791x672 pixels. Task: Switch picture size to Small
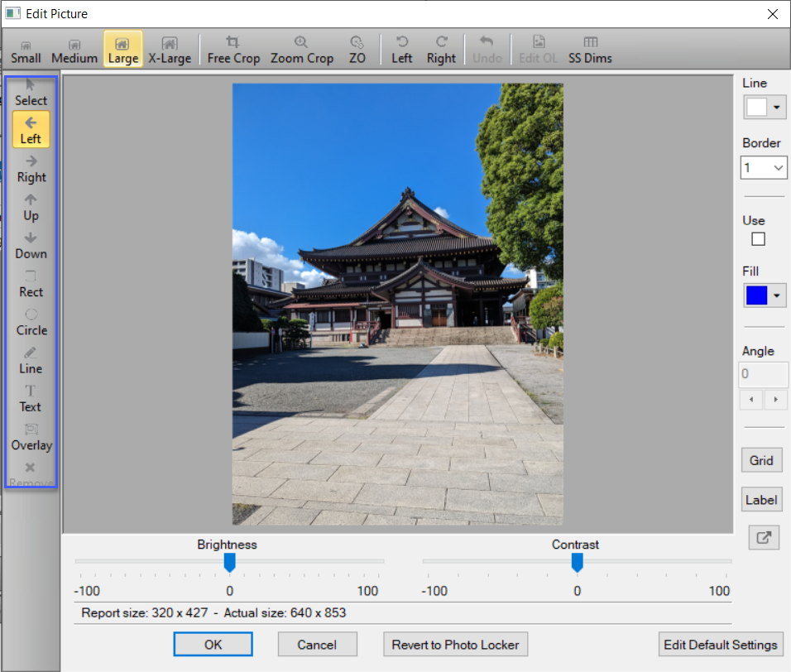[x=26, y=50]
